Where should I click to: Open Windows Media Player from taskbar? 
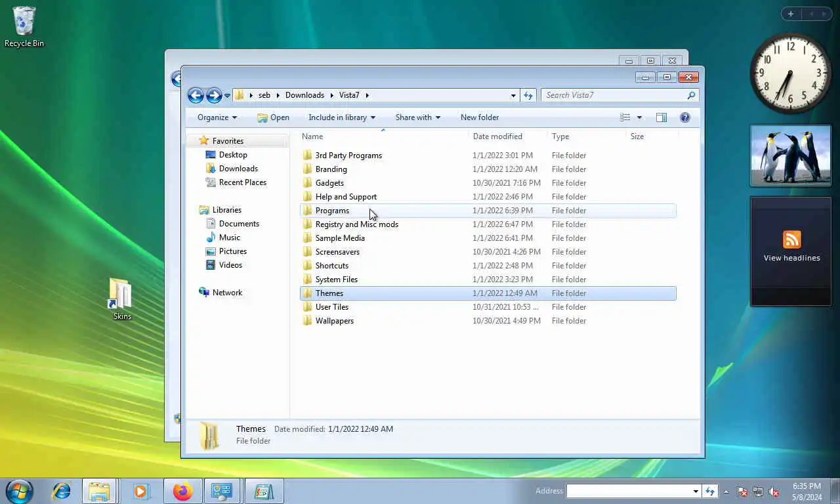(140, 491)
